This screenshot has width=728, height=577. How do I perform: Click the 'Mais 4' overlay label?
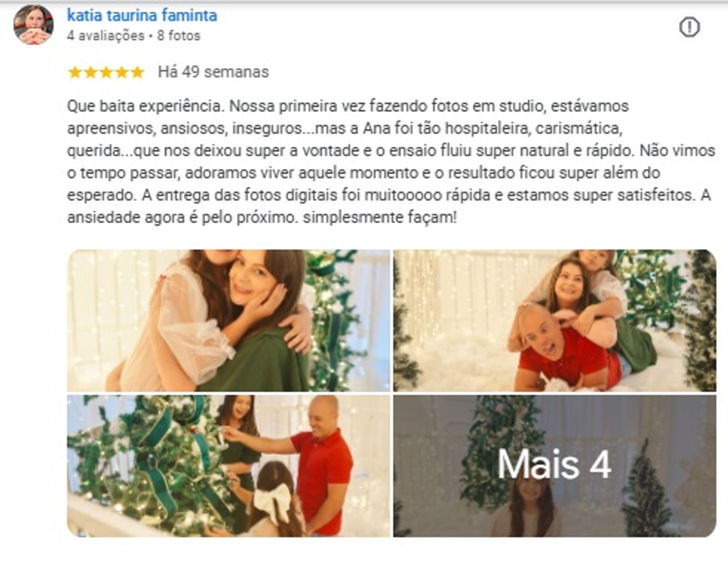(x=554, y=464)
